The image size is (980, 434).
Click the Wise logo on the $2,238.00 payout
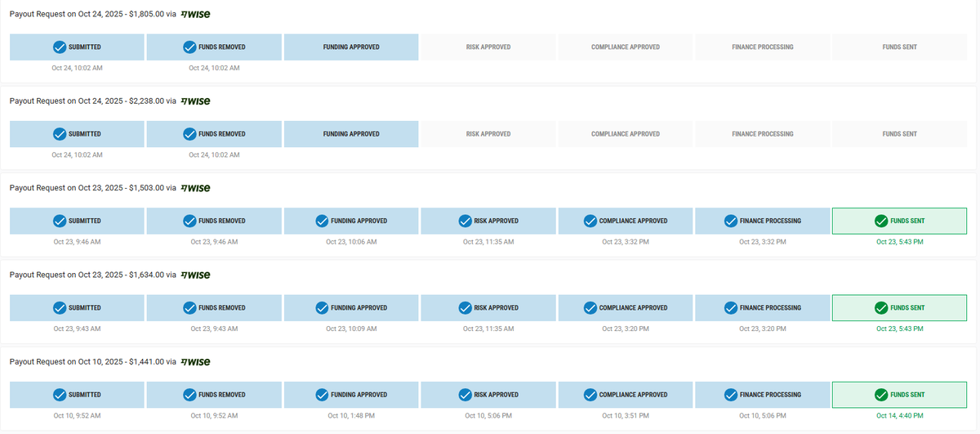[x=195, y=101]
